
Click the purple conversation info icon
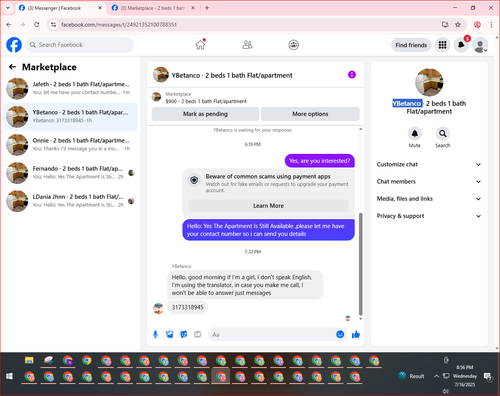[352, 75]
